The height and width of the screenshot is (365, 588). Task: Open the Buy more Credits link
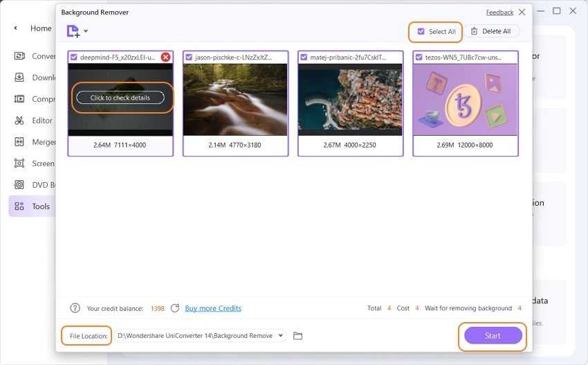[x=213, y=308]
